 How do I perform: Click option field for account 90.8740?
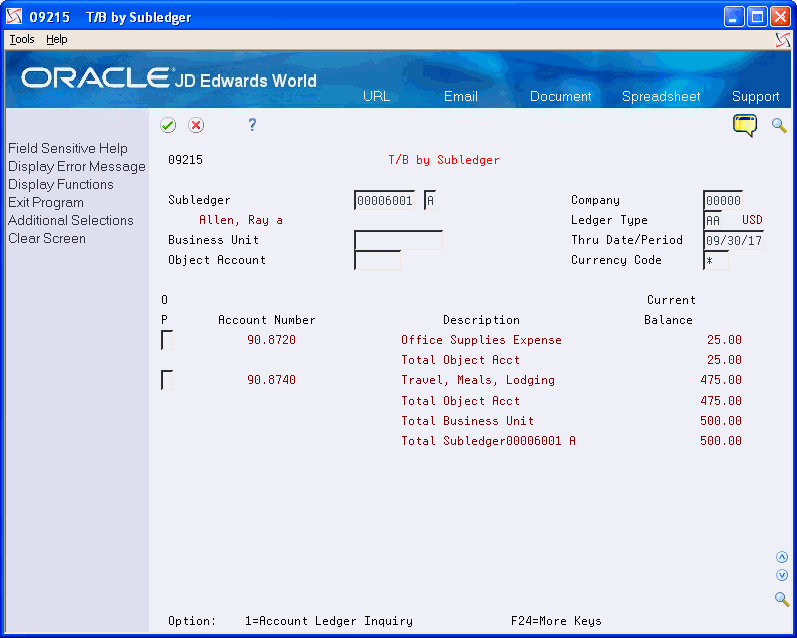point(167,380)
